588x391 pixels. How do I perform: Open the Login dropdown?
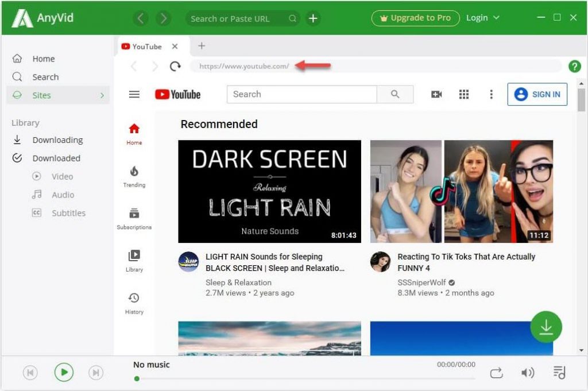tap(482, 18)
